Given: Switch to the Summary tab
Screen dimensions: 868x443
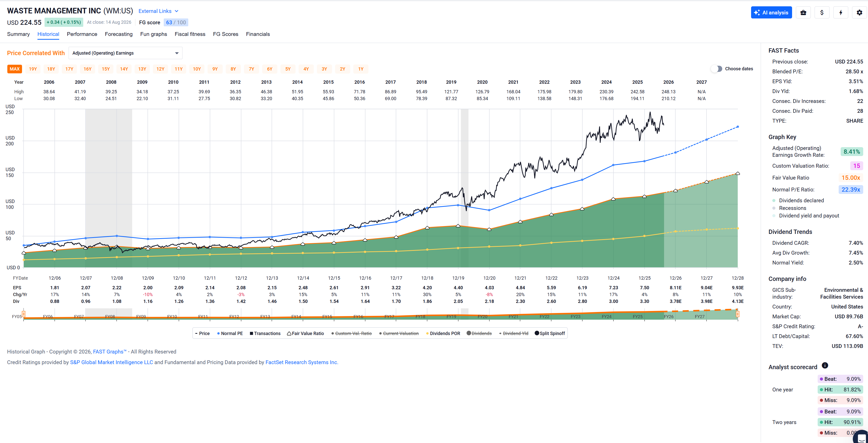Looking at the screenshot, I should coord(18,34).
